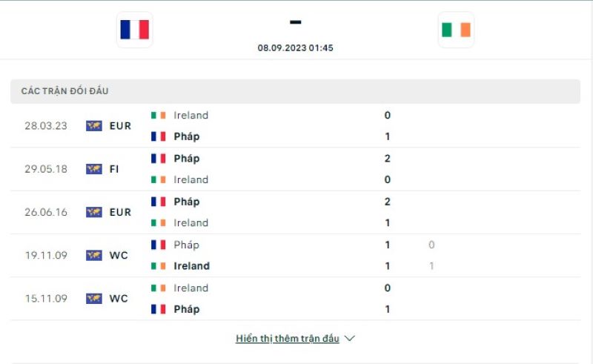Open Pháp team in the 26.06.16 match
This screenshot has height=364, width=593.
tap(186, 202)
